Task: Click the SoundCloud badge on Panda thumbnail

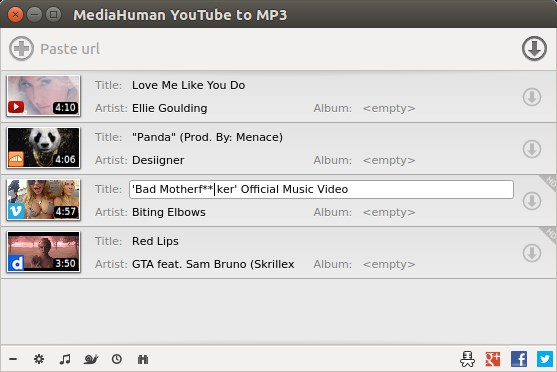Action: point(16,159)
